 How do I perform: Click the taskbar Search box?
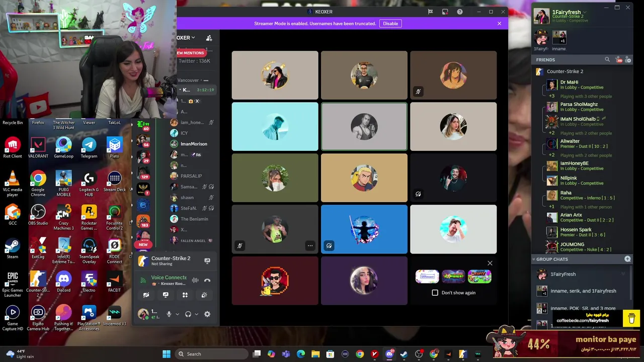[x=212, y=354]
